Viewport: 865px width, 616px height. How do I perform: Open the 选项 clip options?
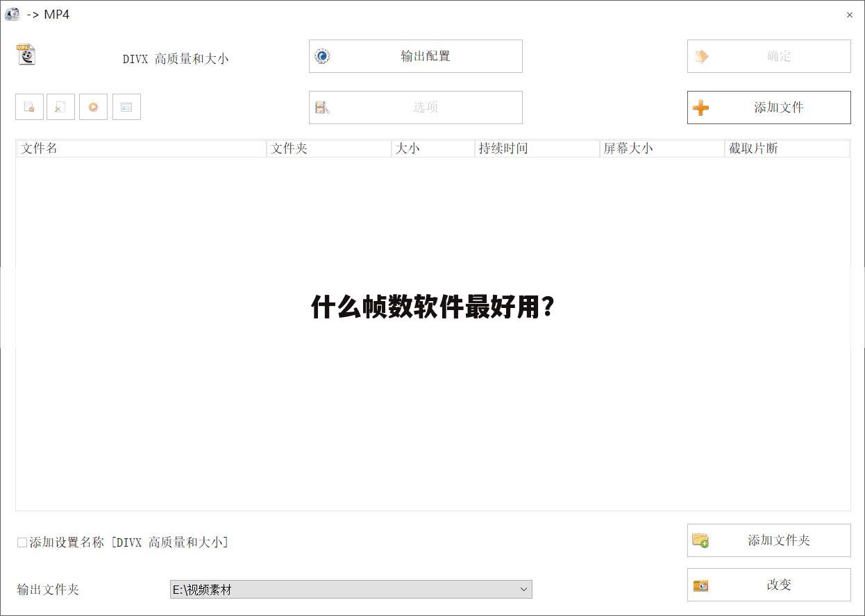(x=415, y=108)
